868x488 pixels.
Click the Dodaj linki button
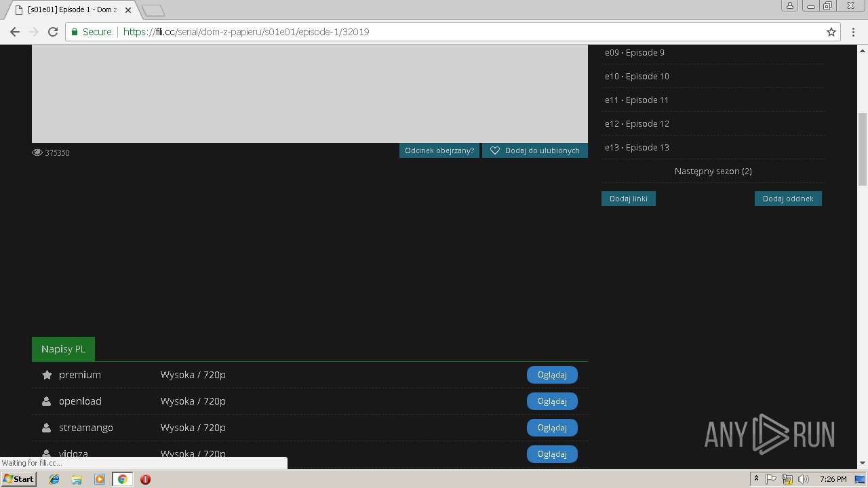pyautogui.click(x=629, y=199)
